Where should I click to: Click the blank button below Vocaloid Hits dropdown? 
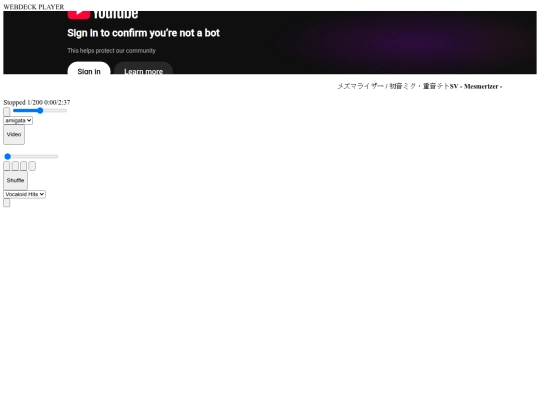click(x=7, y=203)
